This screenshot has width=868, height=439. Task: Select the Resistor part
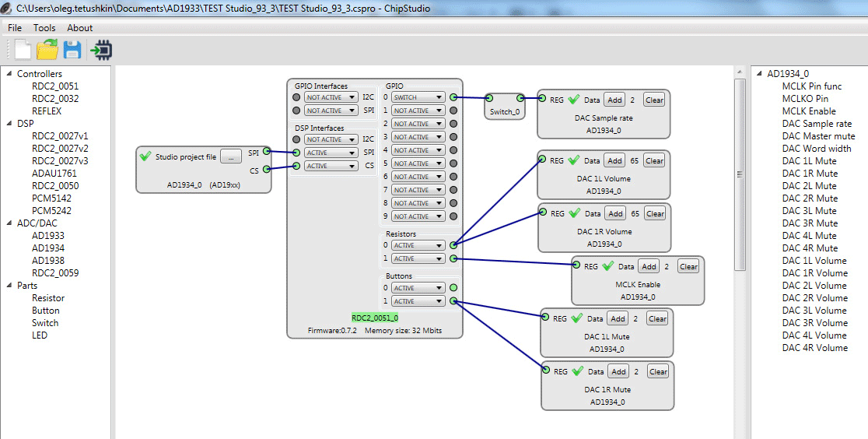[48, 297]
